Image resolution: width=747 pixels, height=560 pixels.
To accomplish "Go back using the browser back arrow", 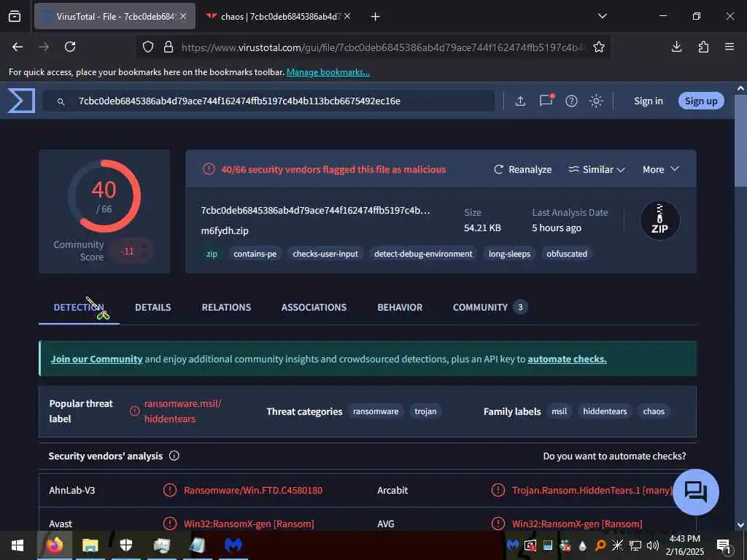I will pyautogui.click(x=18, y=47).
